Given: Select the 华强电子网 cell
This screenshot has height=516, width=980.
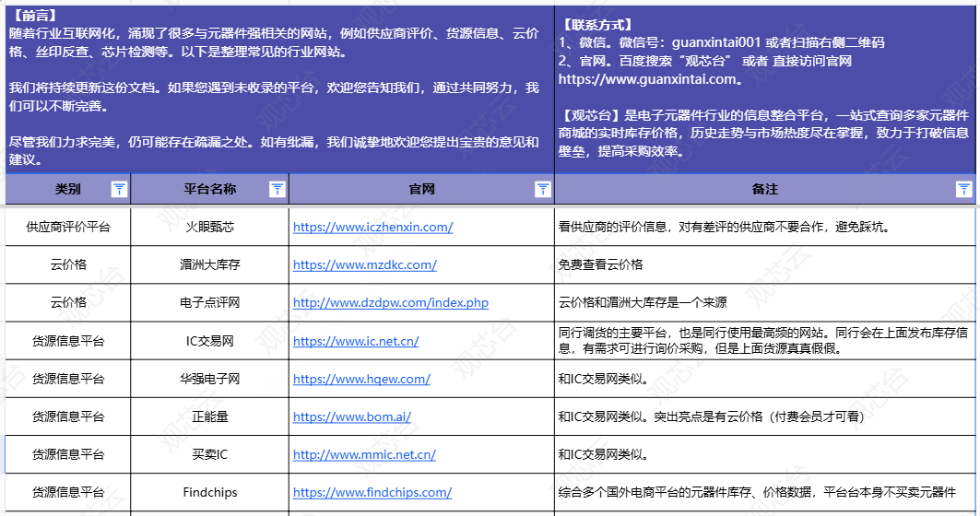Looking at the screenshot, I should point(210,380).
